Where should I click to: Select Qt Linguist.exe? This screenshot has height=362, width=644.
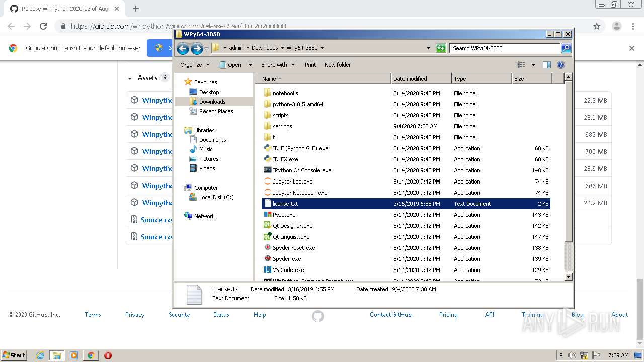coord(291,237)
